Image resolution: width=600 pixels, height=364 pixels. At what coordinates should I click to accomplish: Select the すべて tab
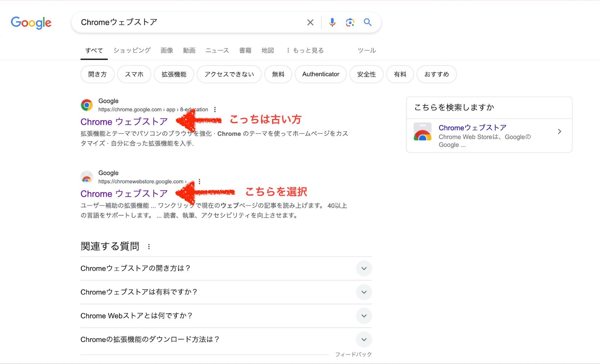coord(94,51)
